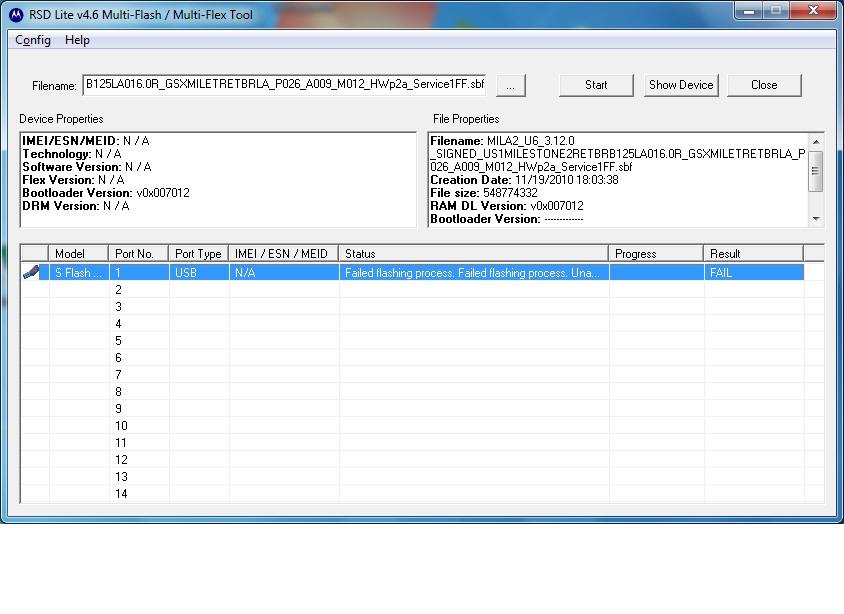Select port number 4 row
This screenshot has height=614, width=844.
422,324
